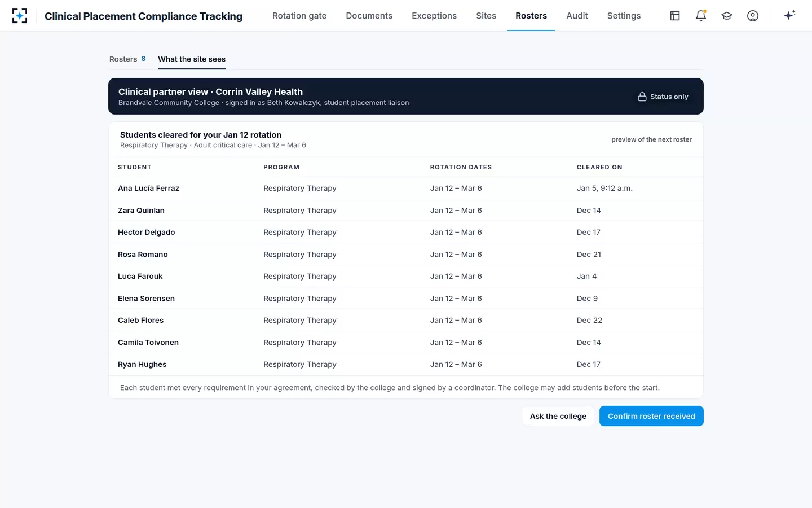Click the Cleared On column header
Image resolution: width=812 pixels, height=508 pixels.
click(599, 167)
